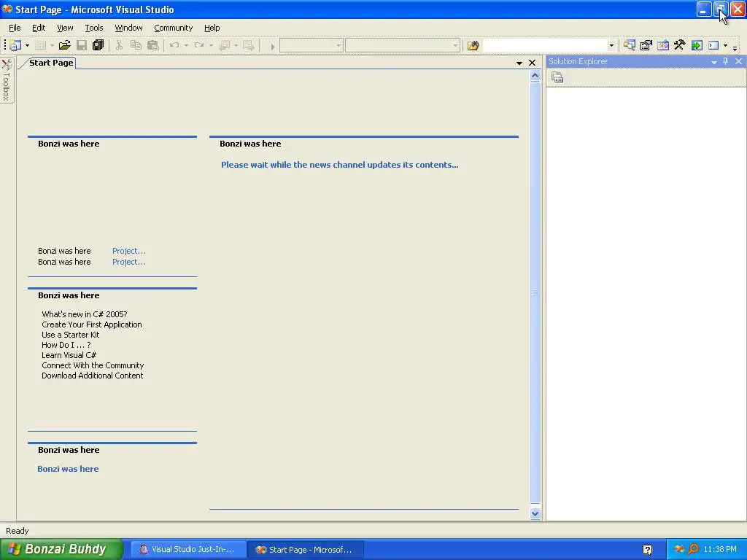Click the Cut scissors icon
The height and width of the screenshot is (560, 747).
119,45
